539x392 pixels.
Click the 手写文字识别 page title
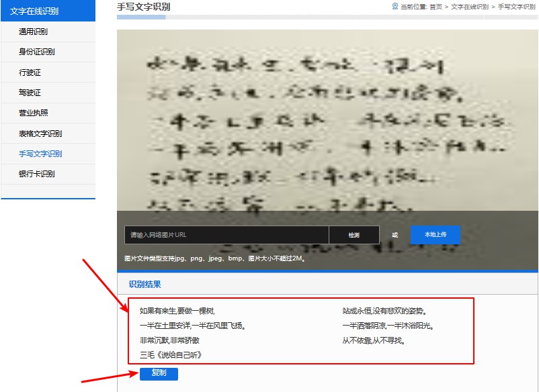coord(143,7)
